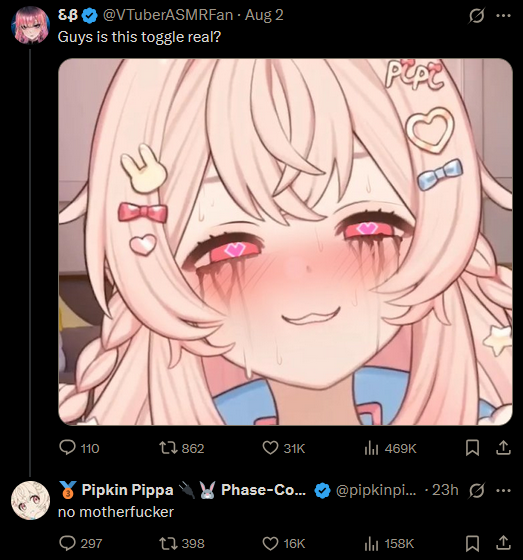The width and height of the screenshot is (523, 560).
Task: Like the tweet with 31K likes
Action: tap(284, 448)
